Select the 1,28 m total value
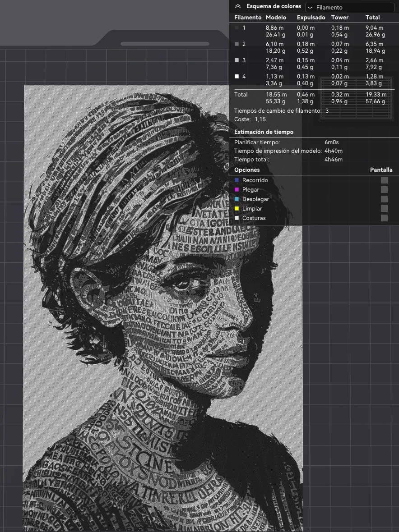 374,77
